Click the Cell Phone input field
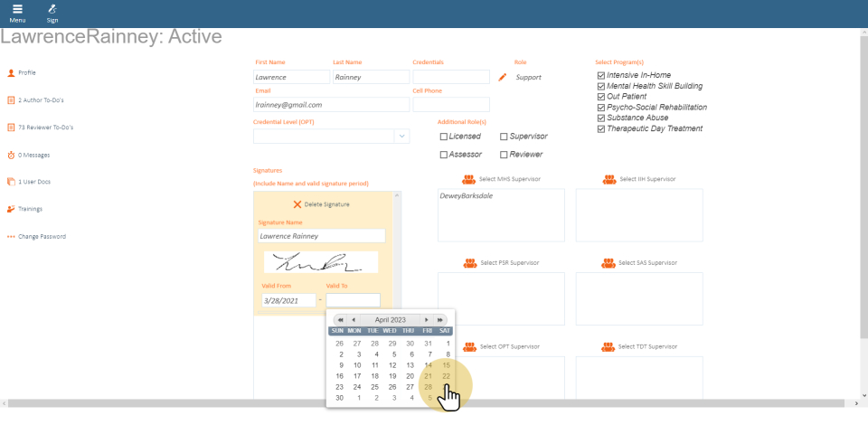868x425 pixels. pyautogui.click(x=450, y=104)
